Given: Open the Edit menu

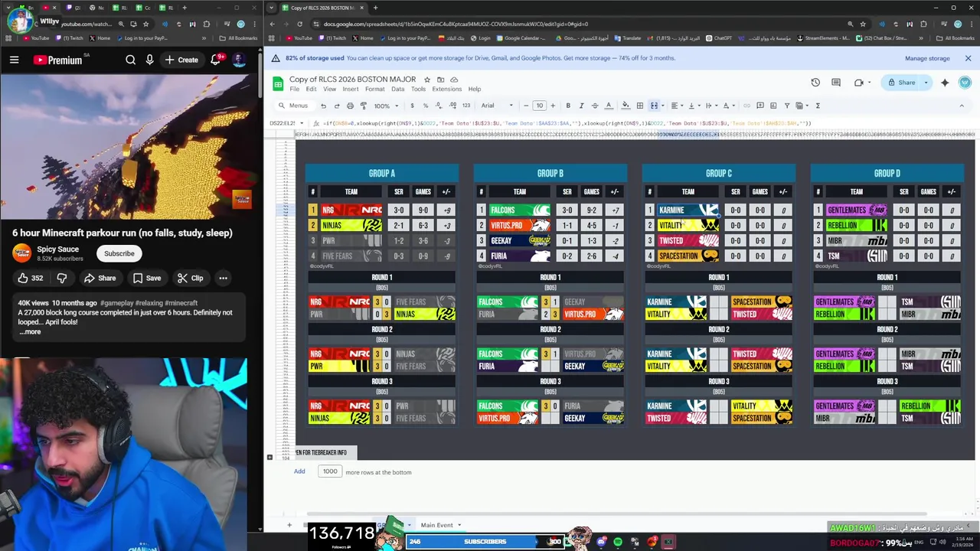Looking at the screenshot, I should [x=311, y=89].
